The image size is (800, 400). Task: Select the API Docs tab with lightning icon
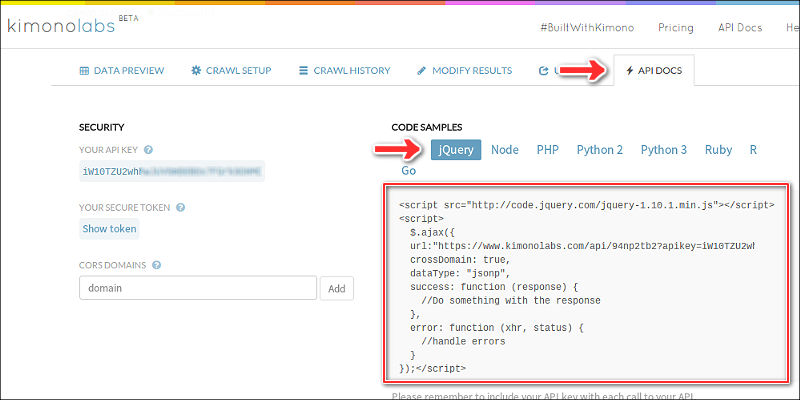(654, 70)
